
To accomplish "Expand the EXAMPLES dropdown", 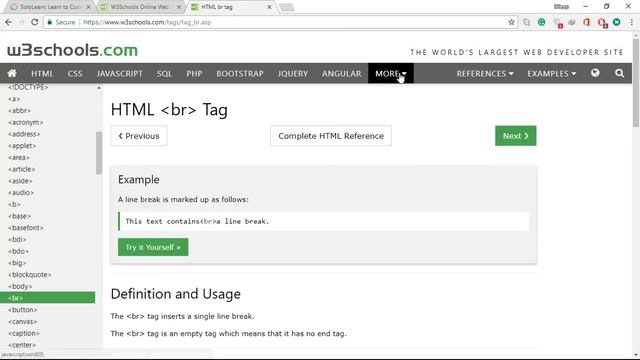I will pyautogui.click(x=551, y=73).
